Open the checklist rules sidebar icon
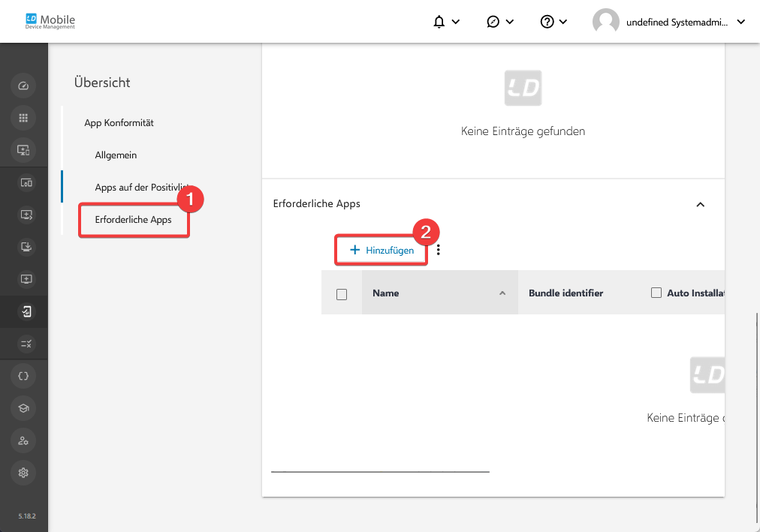Image resolution: width=760 pixels, height=532 pixels. click(26, 344)
